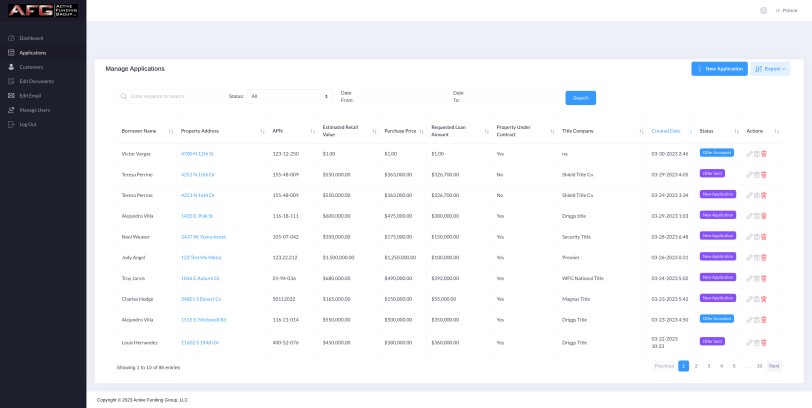Select Log Out in the sidebar
This screenshot has height=408, width=812.
(x=27, y=124)
